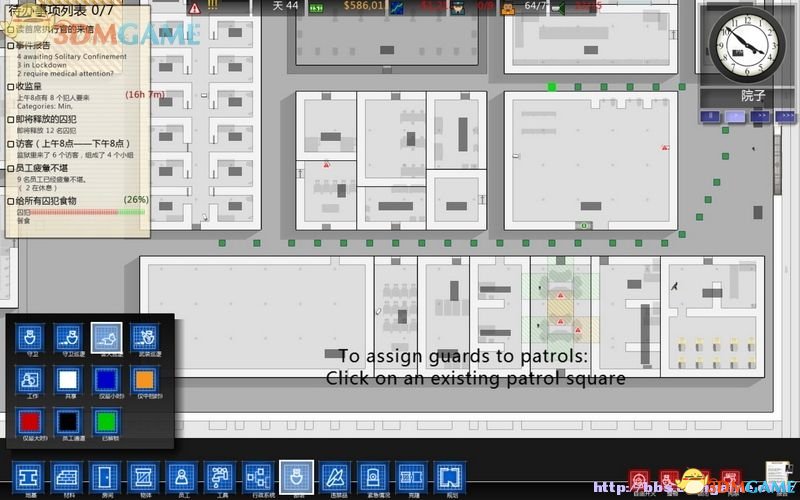Viewport: 800px width, 500px height.
Task: Set game speed to fastest triple arrow
Action: pos(786,116)
